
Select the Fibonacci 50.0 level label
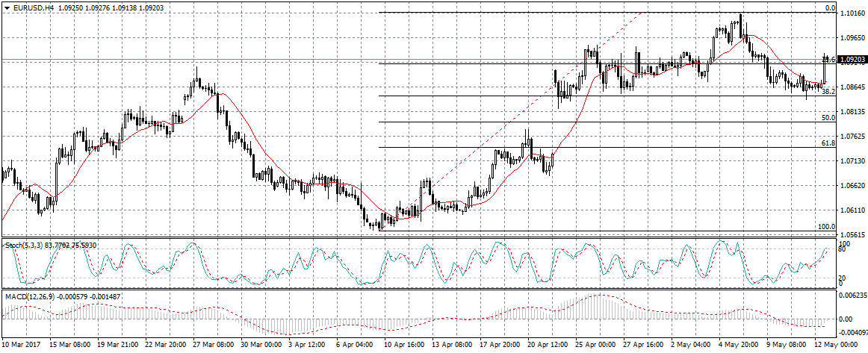(x=828, y=118)
